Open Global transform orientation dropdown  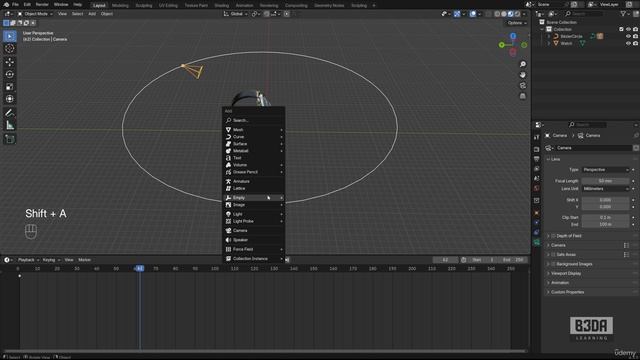pos(236,14)
